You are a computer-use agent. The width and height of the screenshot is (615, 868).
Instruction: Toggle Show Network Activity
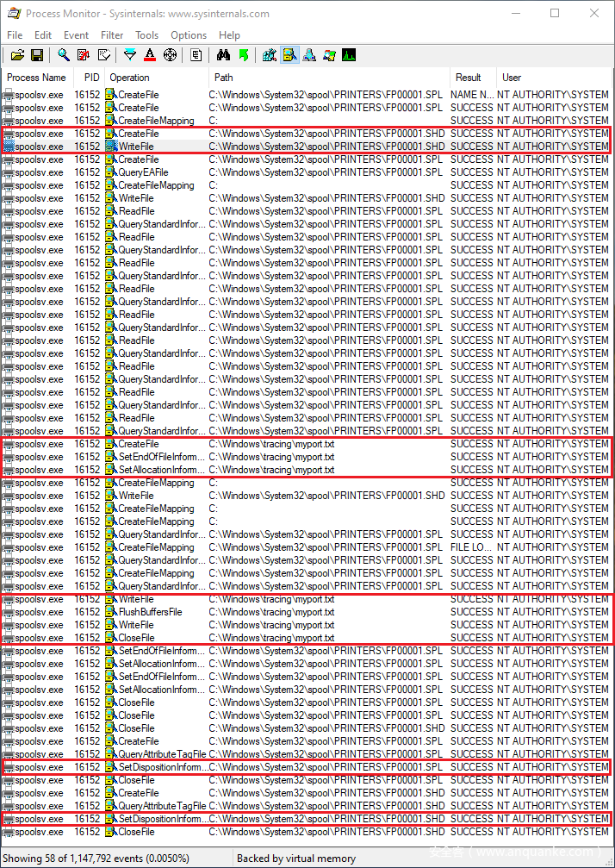[309, 55]
